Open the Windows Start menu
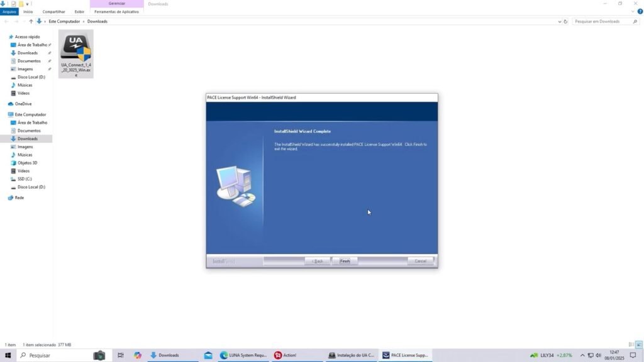 point(8,356)
